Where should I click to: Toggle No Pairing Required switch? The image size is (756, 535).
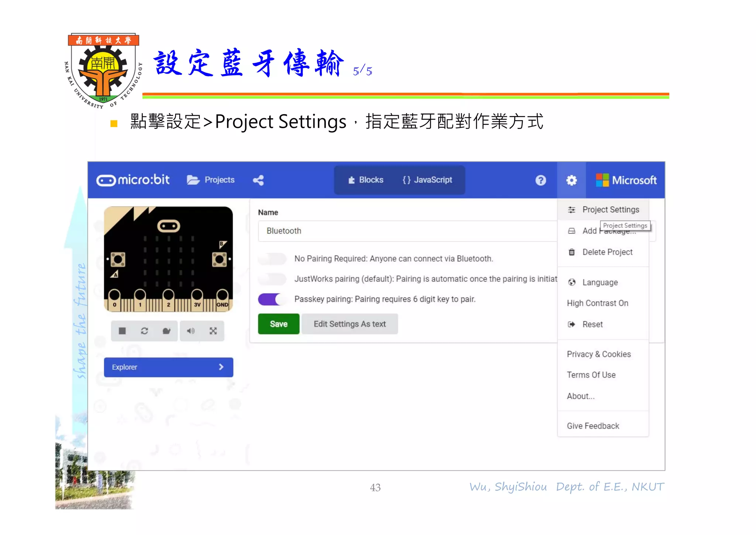[x=272, y=259]
